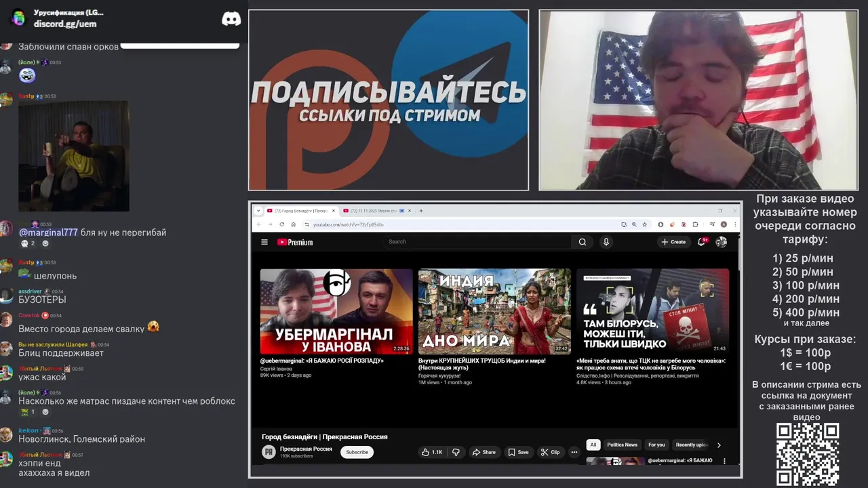Open the more actions ellipsis under the video
Viewport: 868px width, 488px height.
[574, 452]
